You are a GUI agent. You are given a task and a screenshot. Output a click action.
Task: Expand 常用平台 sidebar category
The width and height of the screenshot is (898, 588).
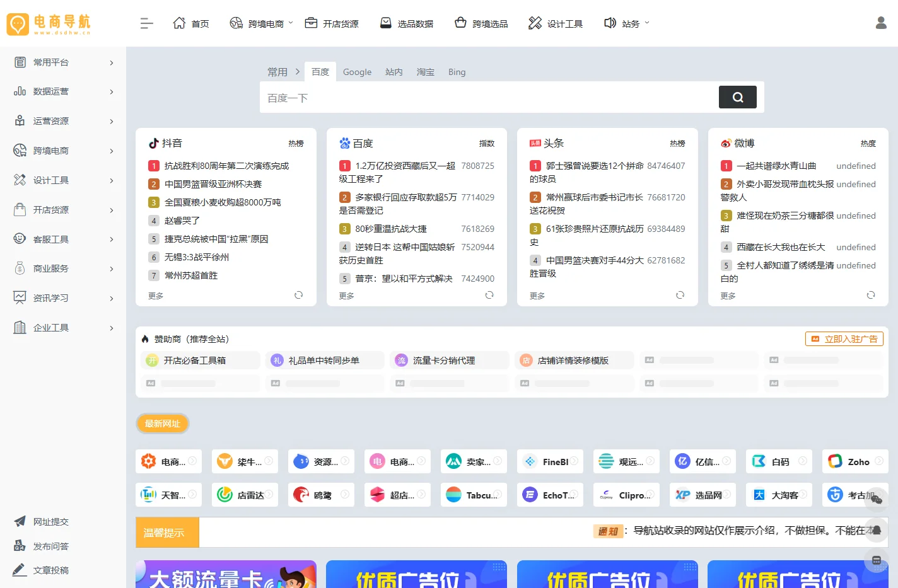[63, 62]
